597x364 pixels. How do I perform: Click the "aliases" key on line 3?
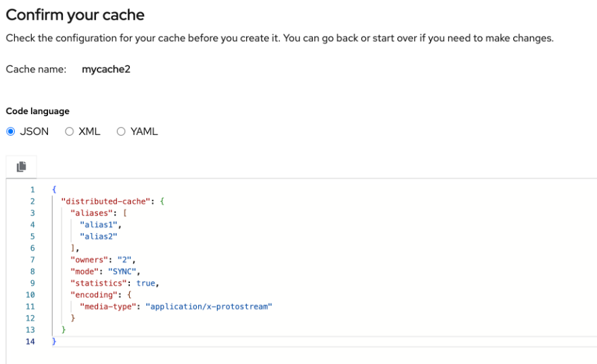coord(91,213)
